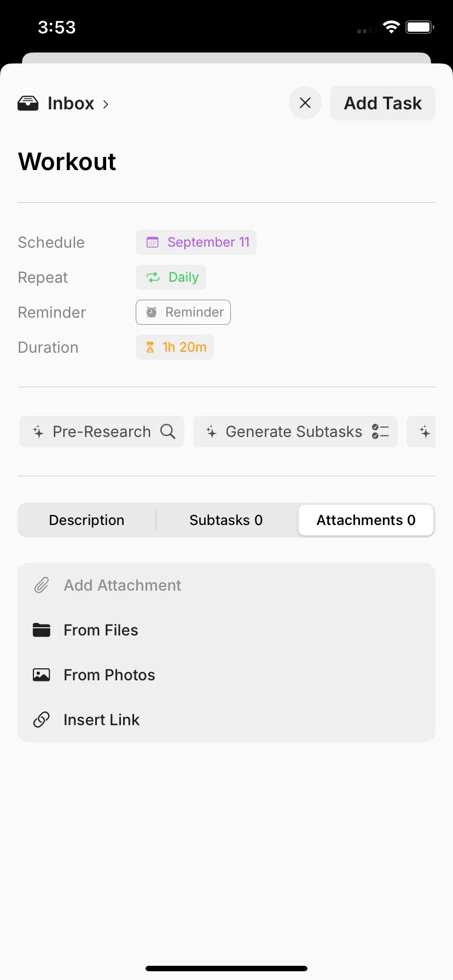Dismiss the task with the X button
The width and height of the screenshot is (453, 980).
[x=305, y=103]
